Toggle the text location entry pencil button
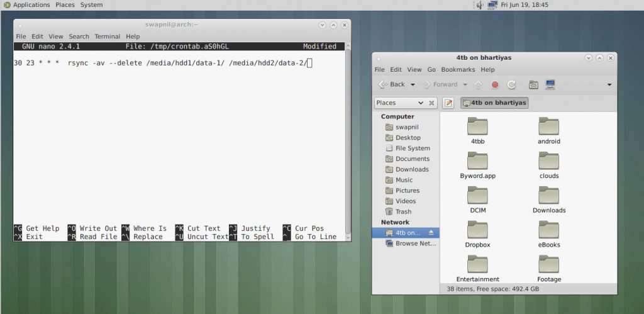644x314 pixels. tap(448, 103)
